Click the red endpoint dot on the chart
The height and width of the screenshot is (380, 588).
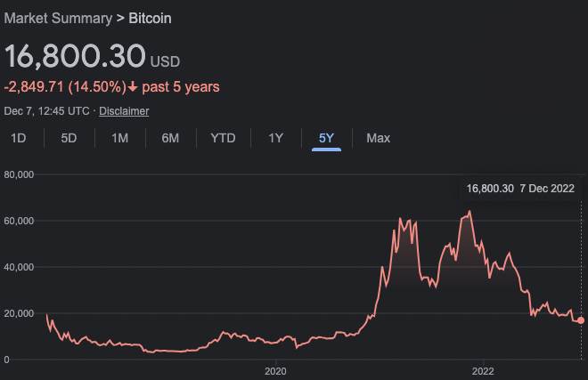582,320
